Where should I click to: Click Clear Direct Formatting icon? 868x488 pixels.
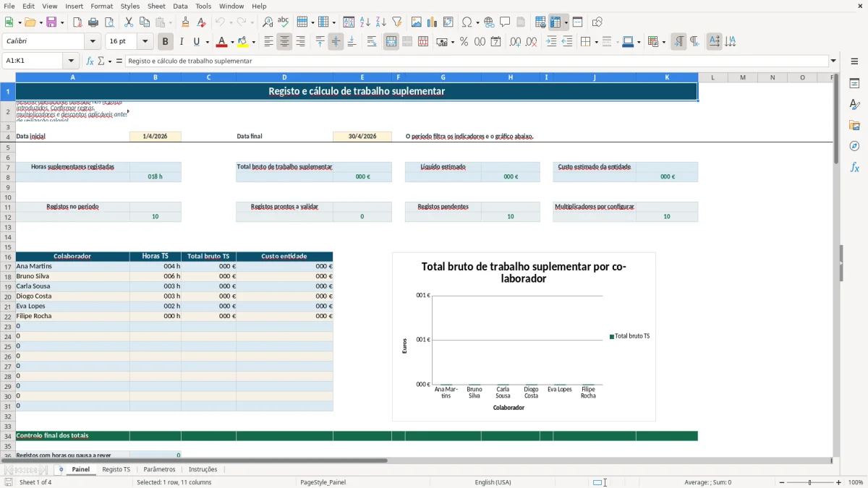pos(201,22)
